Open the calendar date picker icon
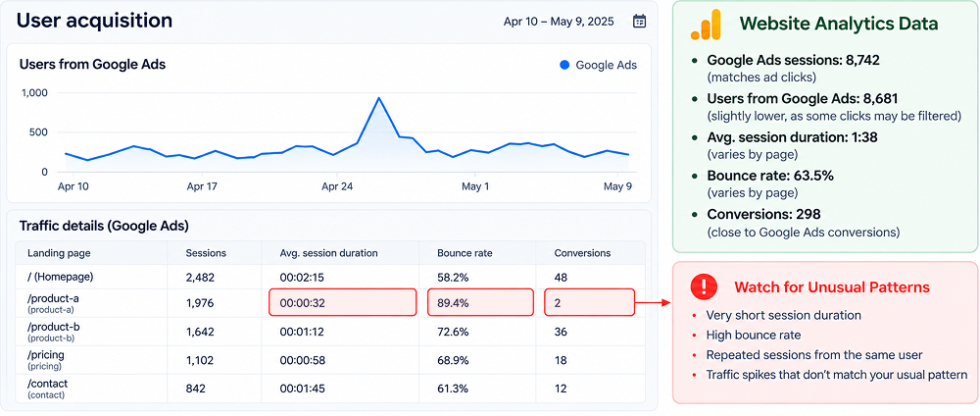 point(639,22)
